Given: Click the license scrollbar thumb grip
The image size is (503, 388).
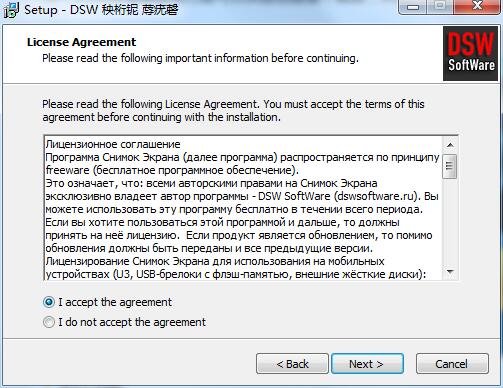Looking at the screenshot, I should pyautogui.click(x=450, y=166).
